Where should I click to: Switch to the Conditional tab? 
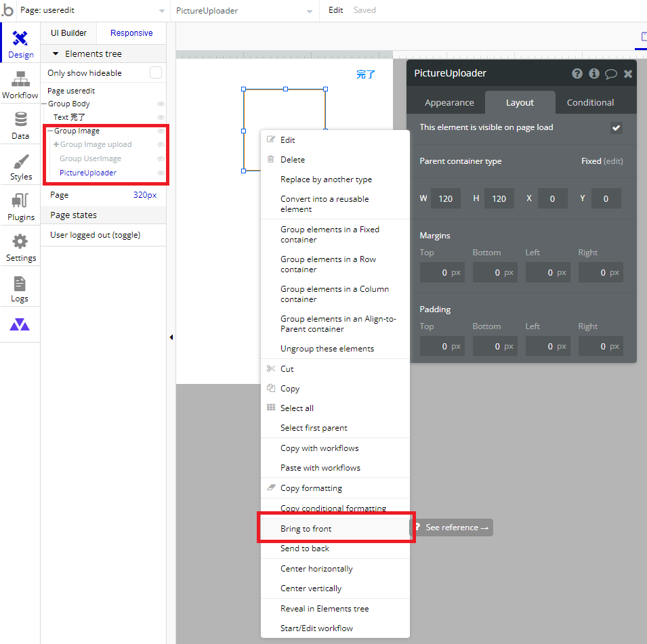590,102
